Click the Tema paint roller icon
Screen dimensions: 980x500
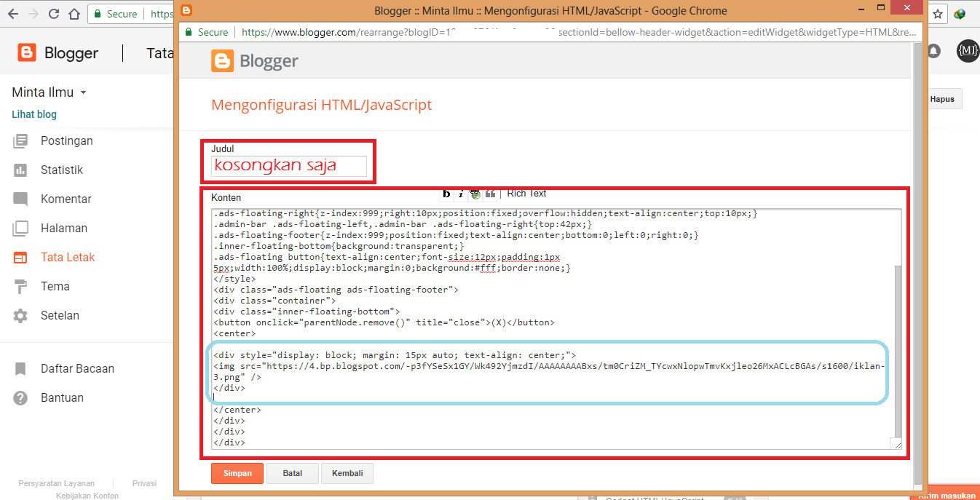click(x=20, y=286)
